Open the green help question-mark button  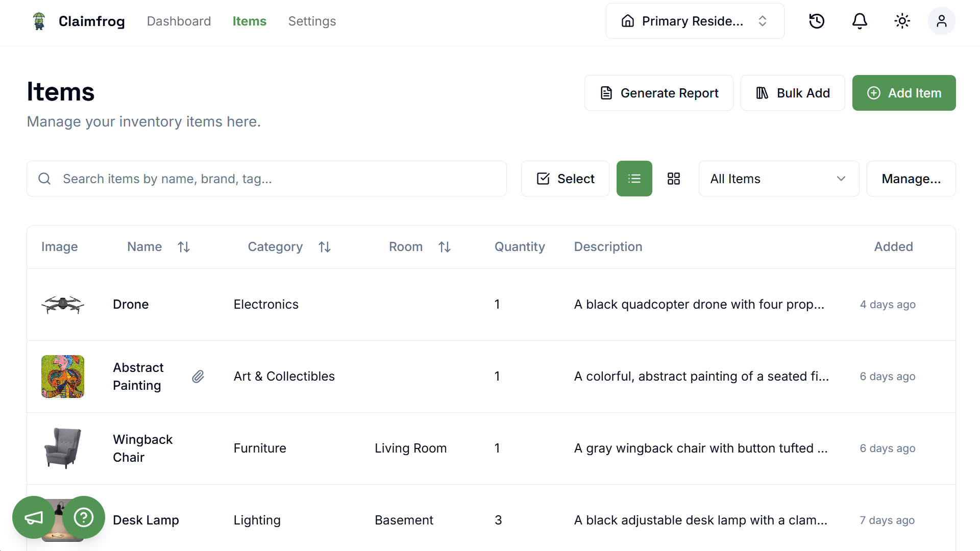click(84, 517)
